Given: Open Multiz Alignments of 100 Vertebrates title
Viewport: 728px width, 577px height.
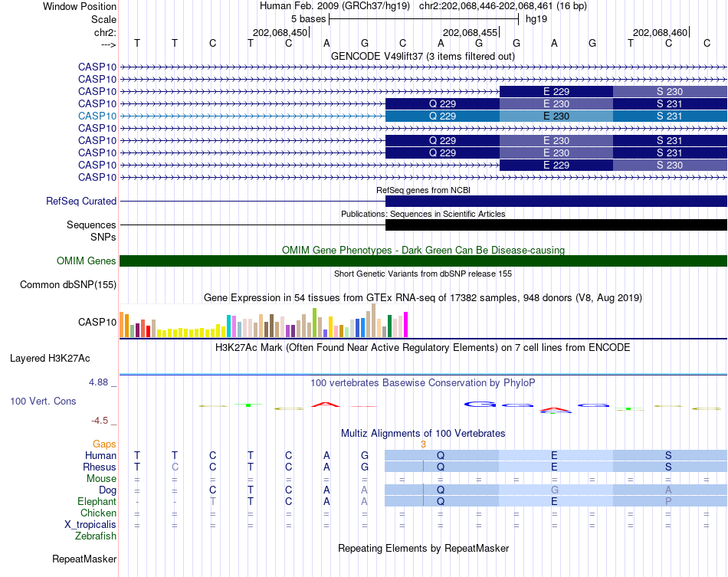Looking at the screenshot, I should [423, 434].
